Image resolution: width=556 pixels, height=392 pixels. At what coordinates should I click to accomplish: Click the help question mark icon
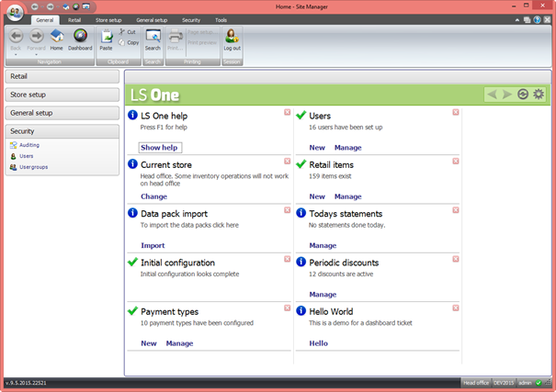pos(538,20)
